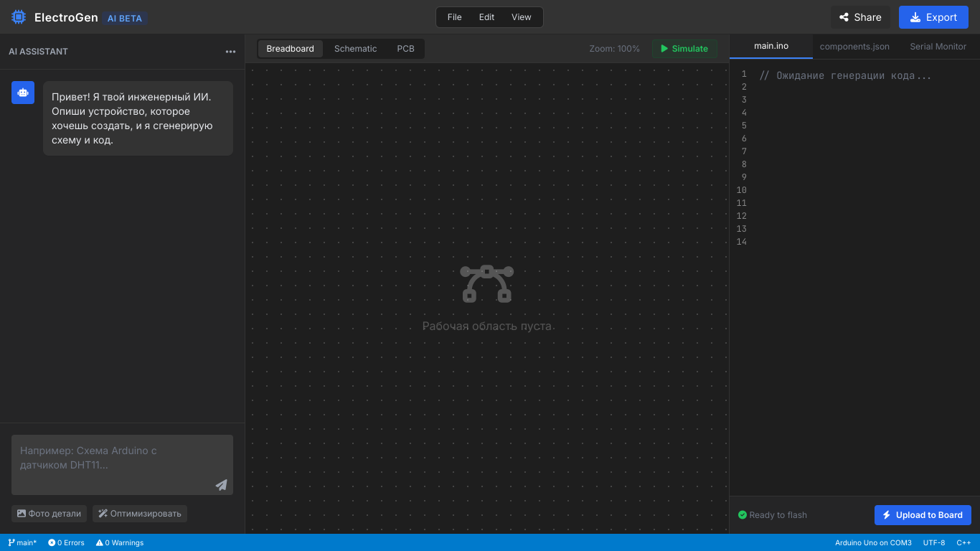This screenshot has width=980, height=551.
Task: Click Upload to Board button
Action: point(922,515)
